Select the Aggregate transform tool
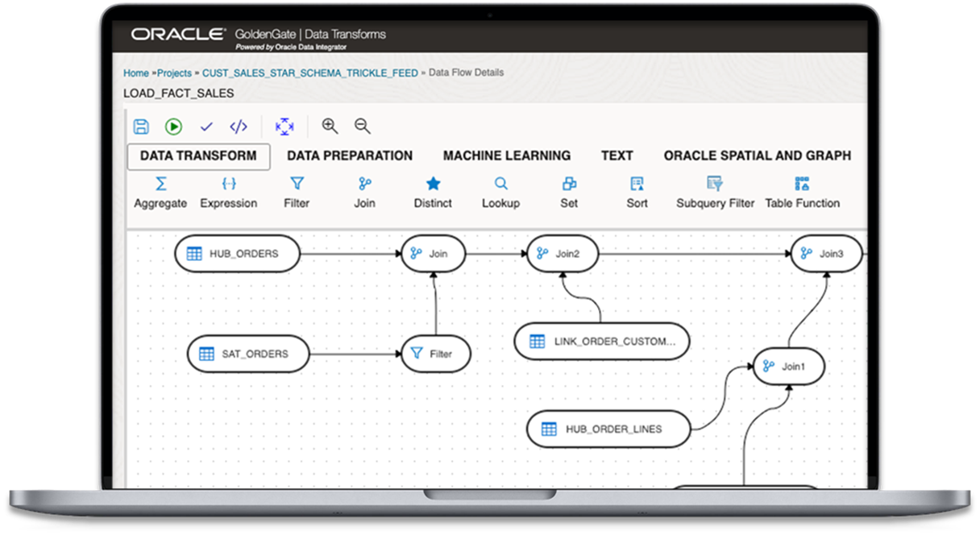 [x=159, y=192]
